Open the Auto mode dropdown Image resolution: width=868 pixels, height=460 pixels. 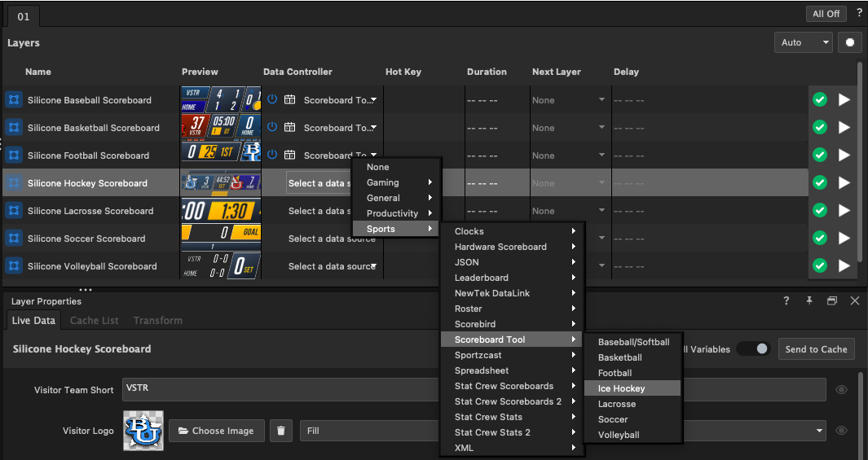click(804, 42)
